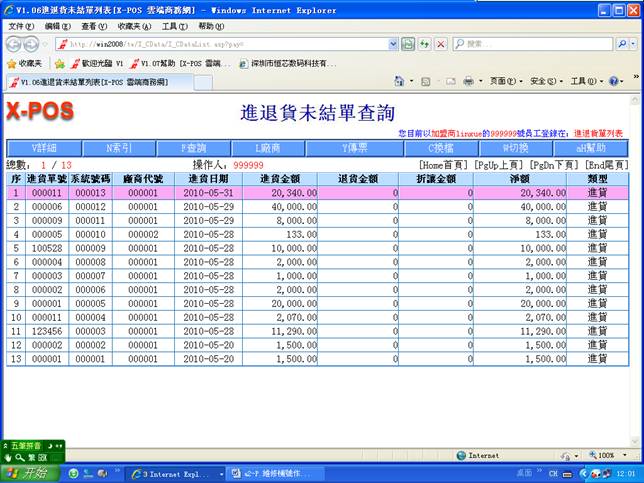Click the V詳細 detail button
This screenshot has width=644, height=483.
pyautogui.click(x=44, y=147)
